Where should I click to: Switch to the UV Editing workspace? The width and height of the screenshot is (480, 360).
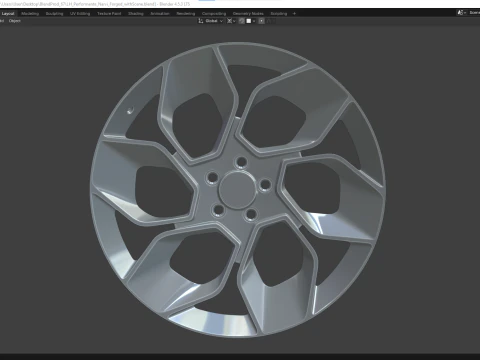[x=80, y=14]
